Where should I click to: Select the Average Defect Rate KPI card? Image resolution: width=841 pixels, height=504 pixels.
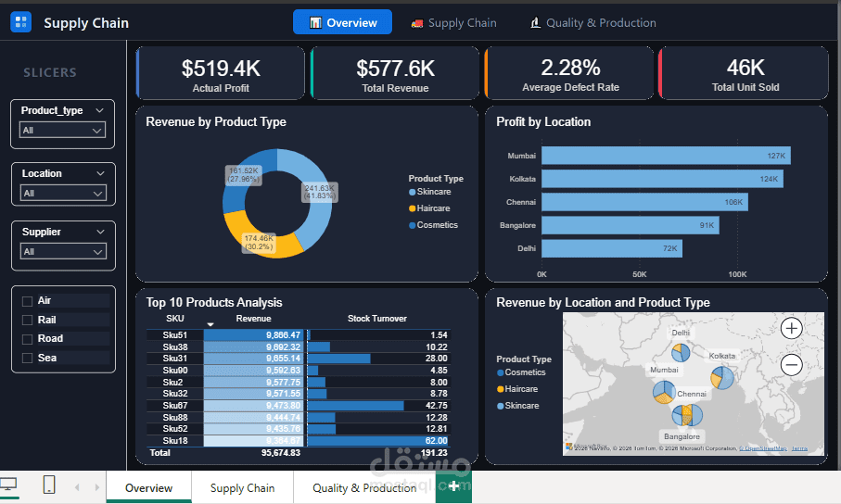[x=569, y=73]
